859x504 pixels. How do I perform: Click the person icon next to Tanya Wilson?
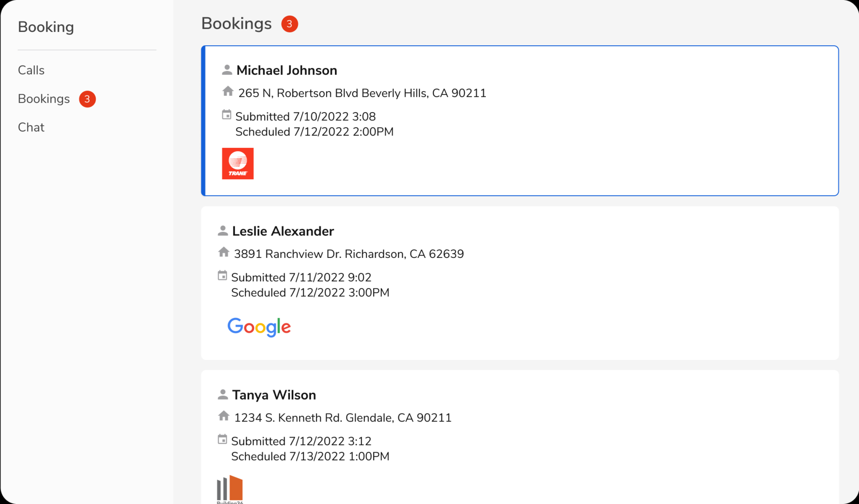(x=222, y=394)
